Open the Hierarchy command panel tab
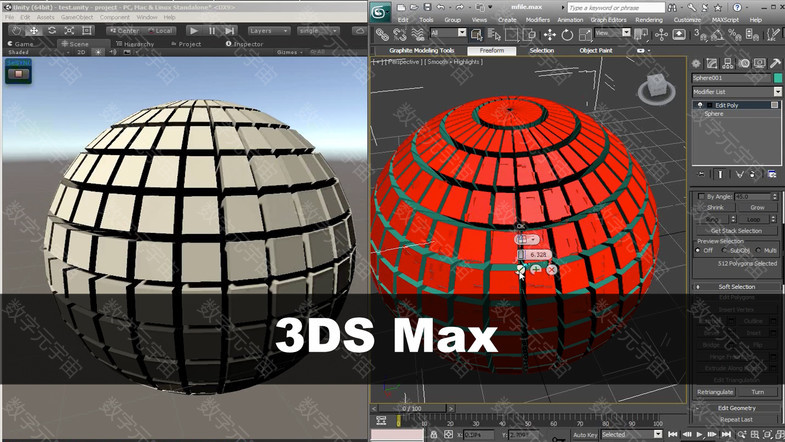Viewport: 785px width, 442px height. coord(727,64)
